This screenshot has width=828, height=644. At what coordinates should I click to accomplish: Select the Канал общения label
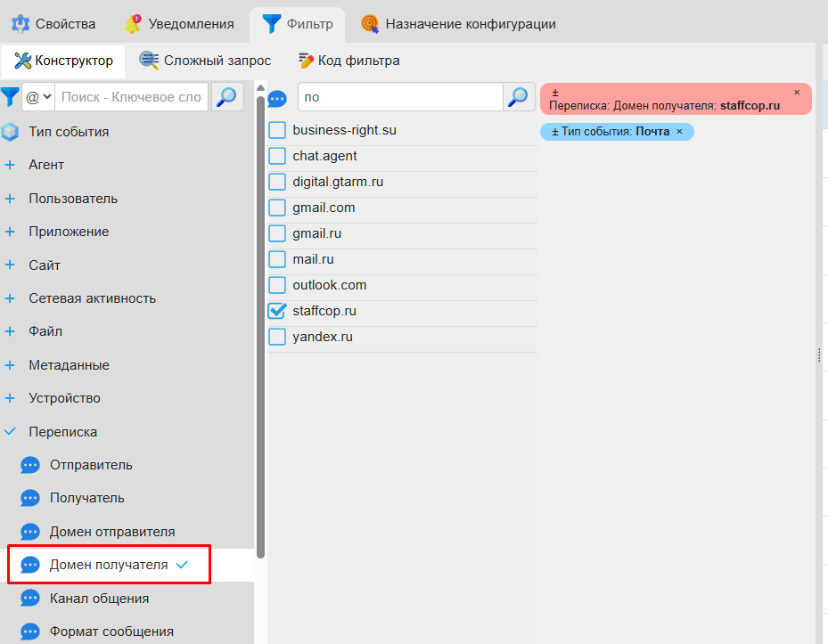click(99, 599)
